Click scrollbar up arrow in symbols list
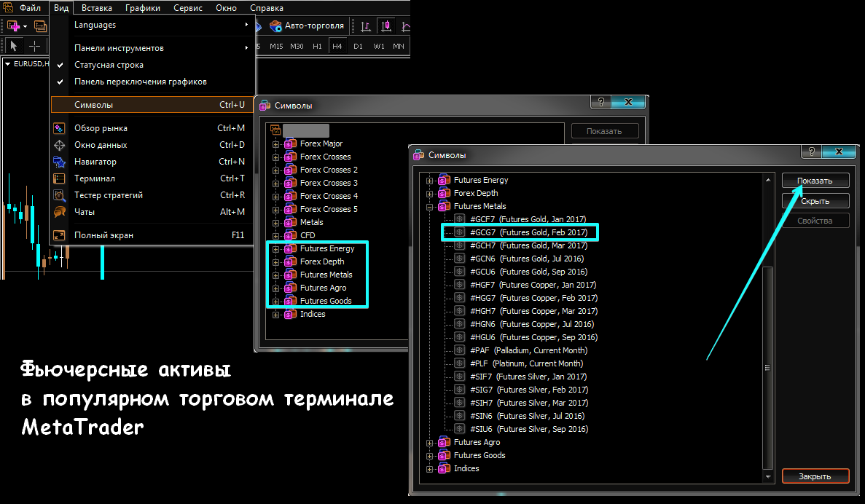This screenshot has width=865, height=504. point(767,180)
